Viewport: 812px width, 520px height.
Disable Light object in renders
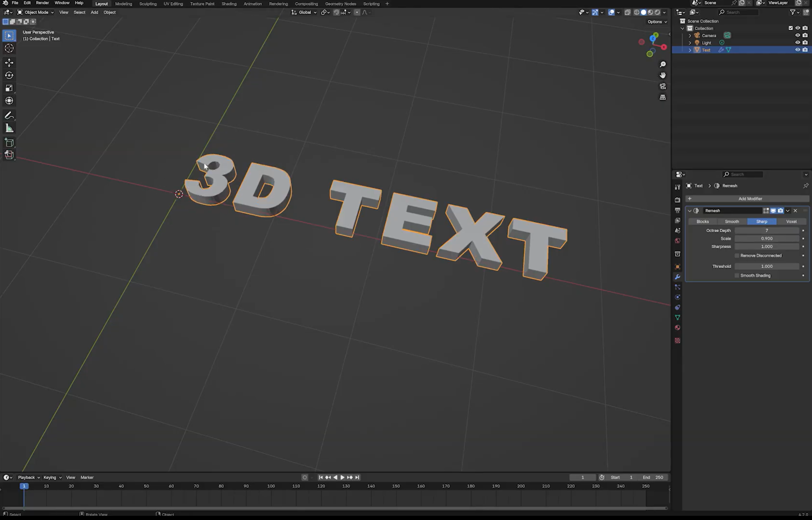[x=805, y=43]
